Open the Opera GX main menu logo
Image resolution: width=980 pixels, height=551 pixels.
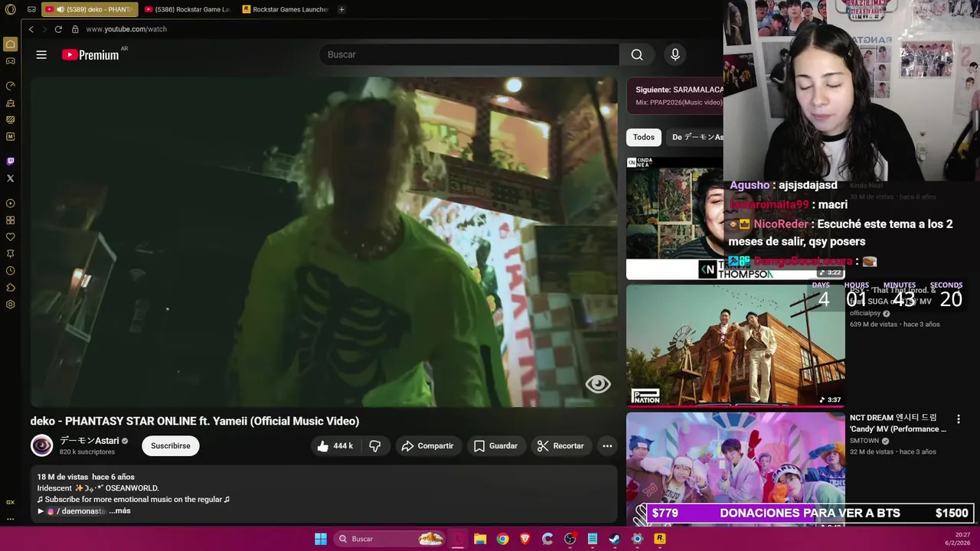tap(10, 9)
